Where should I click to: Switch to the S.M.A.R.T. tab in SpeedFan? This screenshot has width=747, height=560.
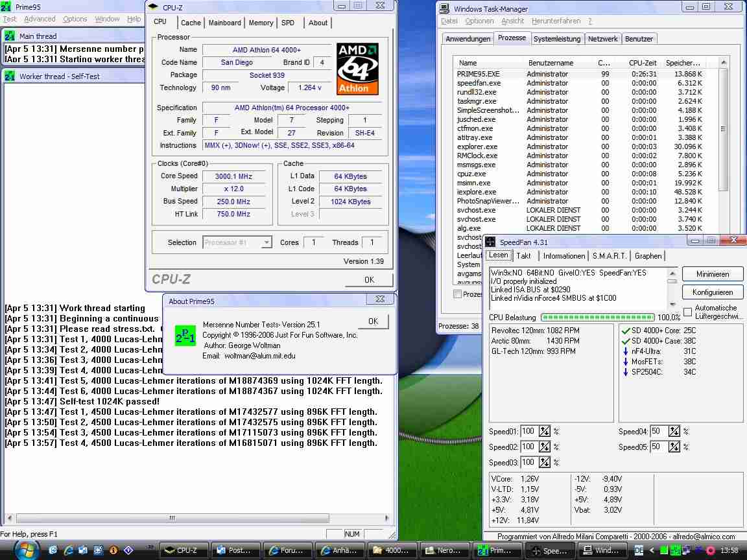point(610,256)
